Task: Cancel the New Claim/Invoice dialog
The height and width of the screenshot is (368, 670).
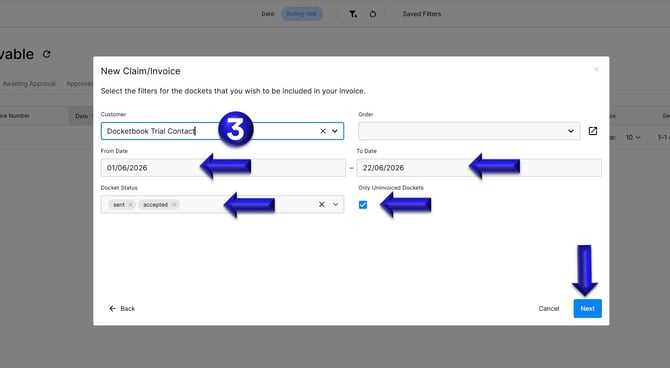Action: coord(549,309)
